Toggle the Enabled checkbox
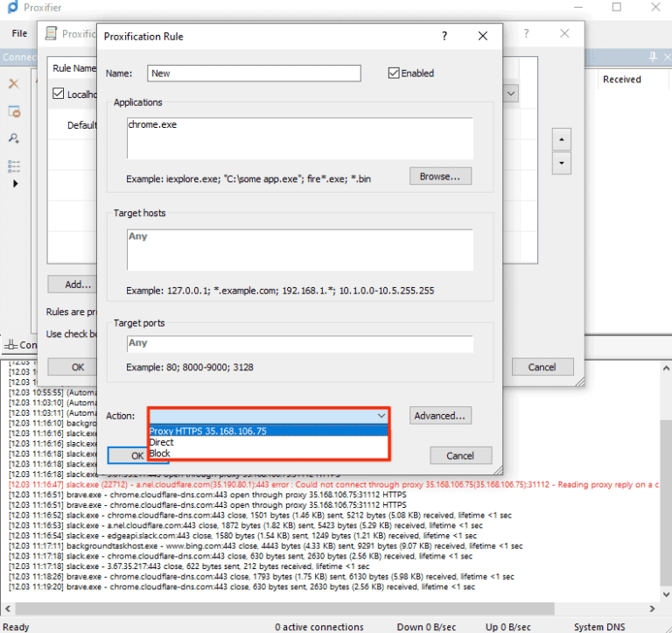The width and height of the screenshot is (672, 633). point(394,74)
